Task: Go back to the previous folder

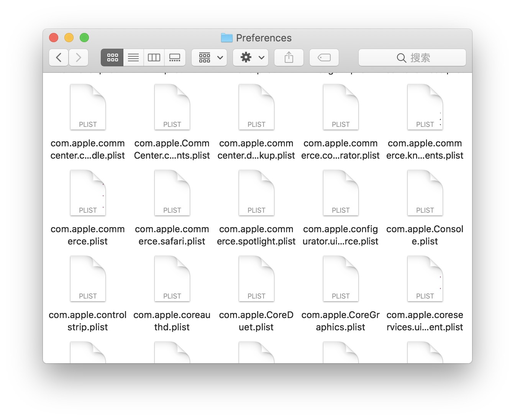Action: pos(59,57)
